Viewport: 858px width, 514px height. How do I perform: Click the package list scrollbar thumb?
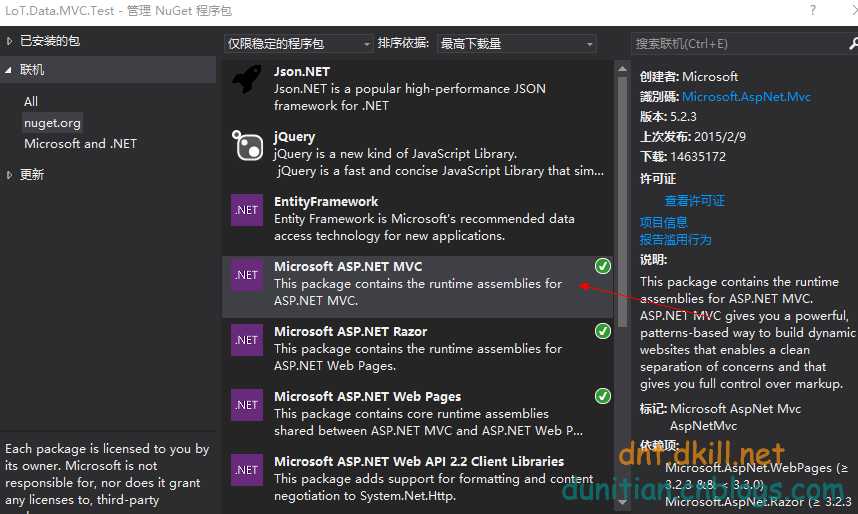622,202
